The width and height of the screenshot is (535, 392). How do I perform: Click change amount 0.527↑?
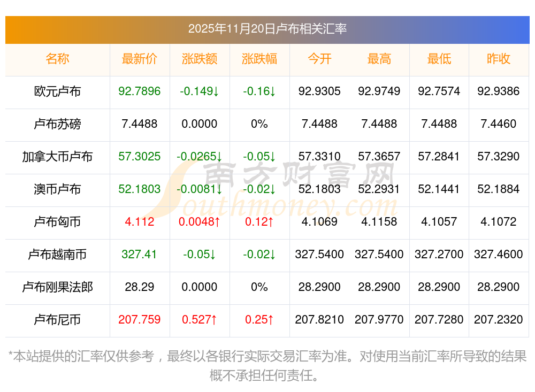[200, 319]
